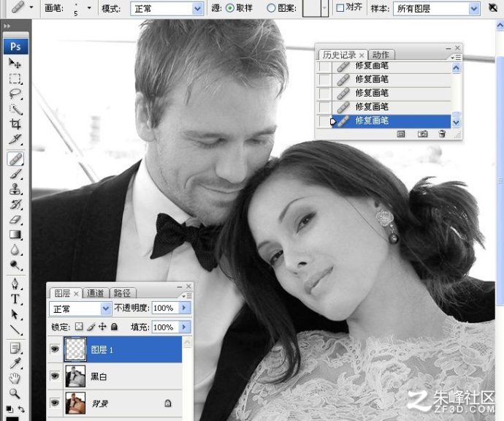Toggle lock image pixels brush icon
Image resolution: width=504 pixels, height=421 pixels.
[x=91, y=327]
